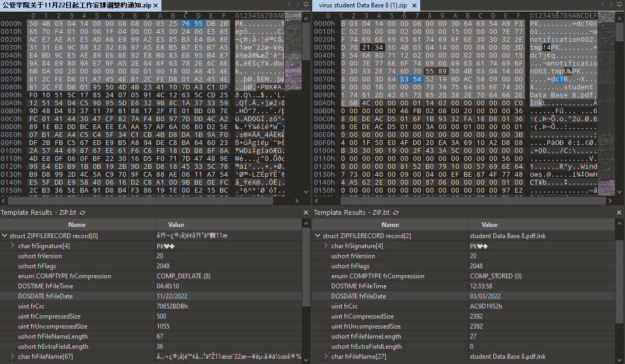Open tab list dropdown in right pane
Viewport: 625px width, 364px height.
pyautogui.click(x=619, y=5)
